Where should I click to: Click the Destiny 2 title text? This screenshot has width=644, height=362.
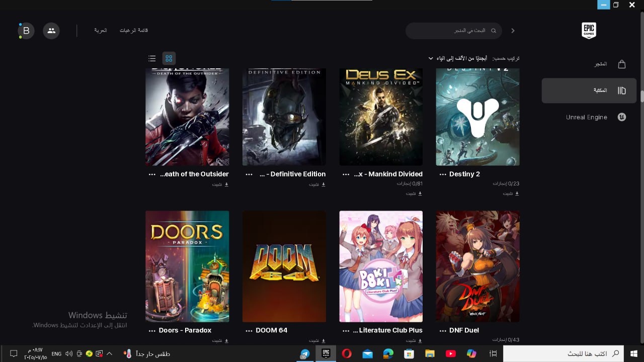[x=464, y=174]
